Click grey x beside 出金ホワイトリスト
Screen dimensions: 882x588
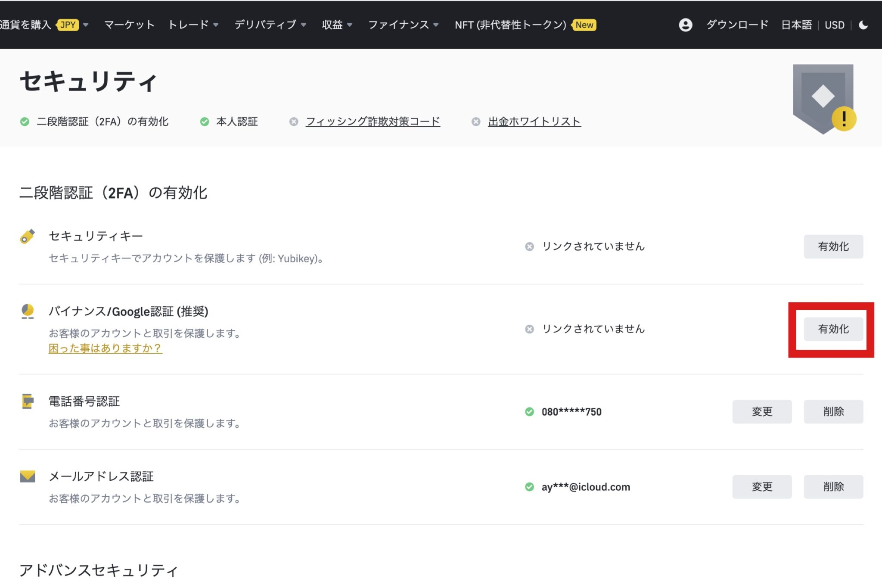476,122
